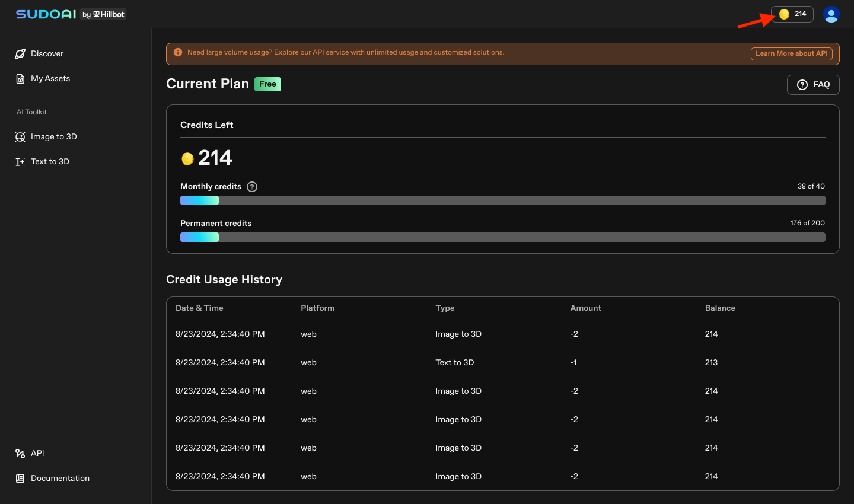The width and height of the screenshot is (854, 504).
Task: Click the 213 balance cell
Action: (x=711, y=363)
